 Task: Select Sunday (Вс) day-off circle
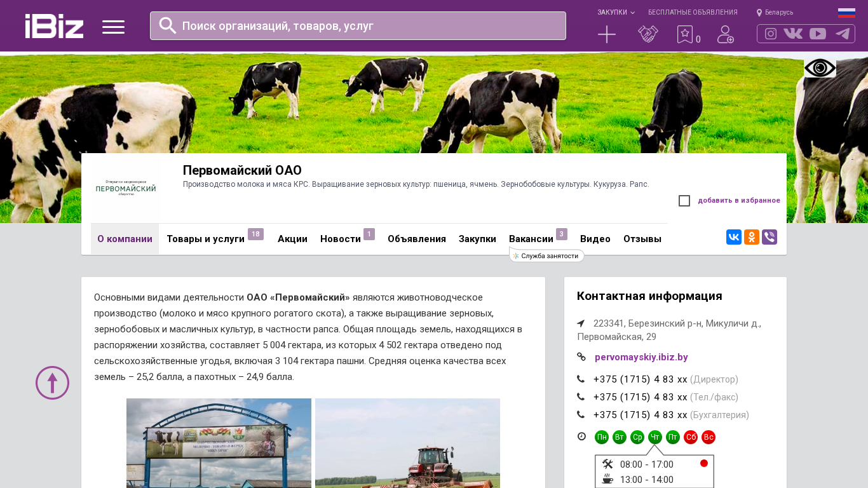tap(709, 437)
